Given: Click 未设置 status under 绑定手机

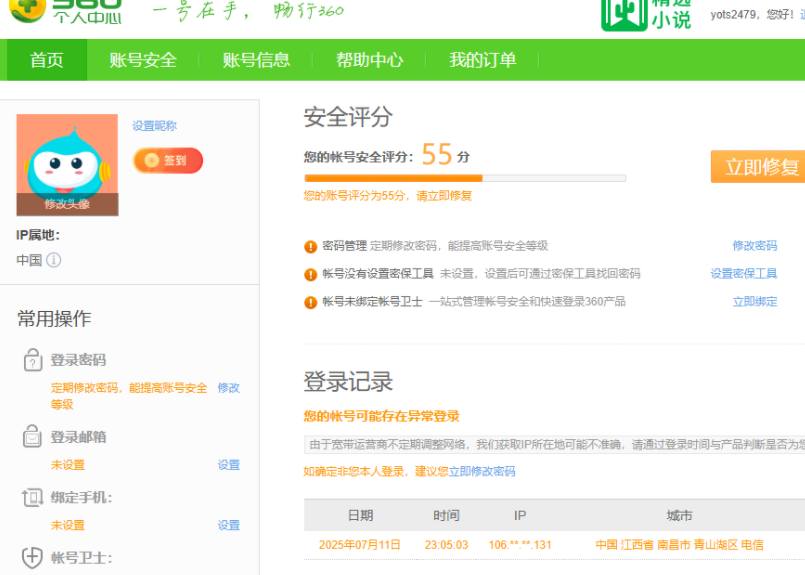Looking at the screenshot, I should (x=67, y=525).
